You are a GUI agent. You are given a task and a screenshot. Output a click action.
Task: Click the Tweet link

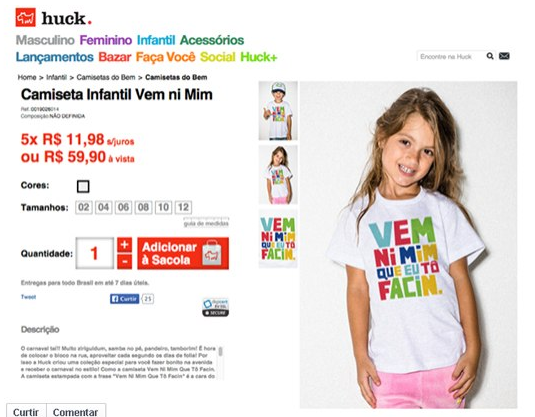click(x=28, y=297)
